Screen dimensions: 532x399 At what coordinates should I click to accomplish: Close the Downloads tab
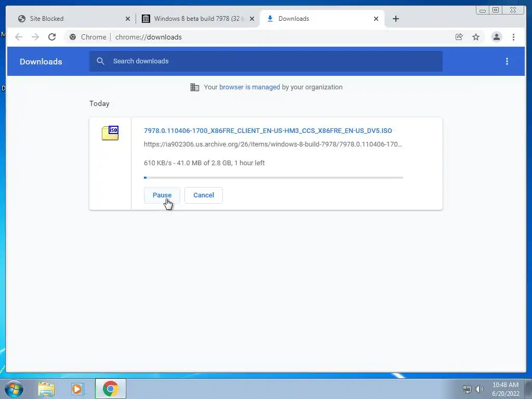coord(376,19)
